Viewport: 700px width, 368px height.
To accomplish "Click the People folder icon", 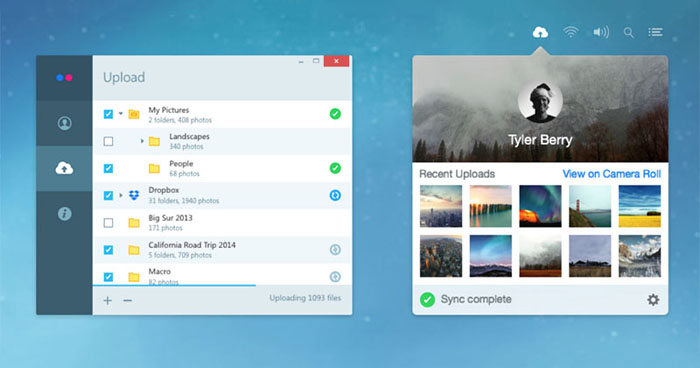I will 154,168.
